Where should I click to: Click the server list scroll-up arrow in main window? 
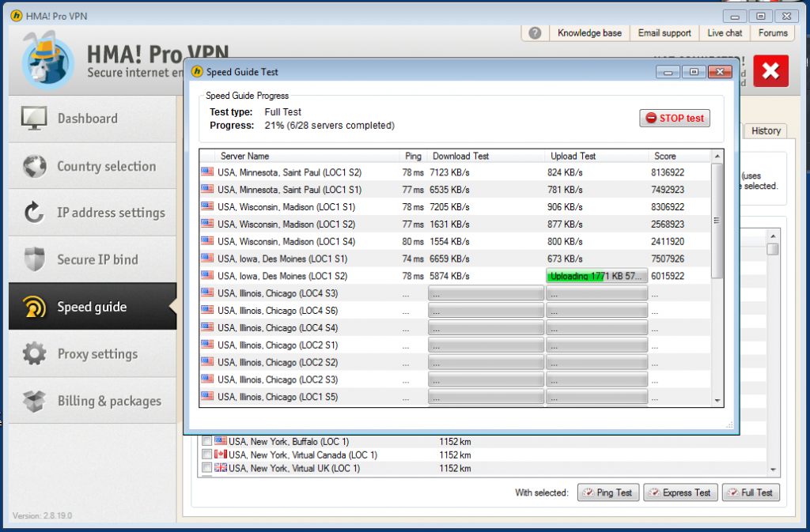773,236
